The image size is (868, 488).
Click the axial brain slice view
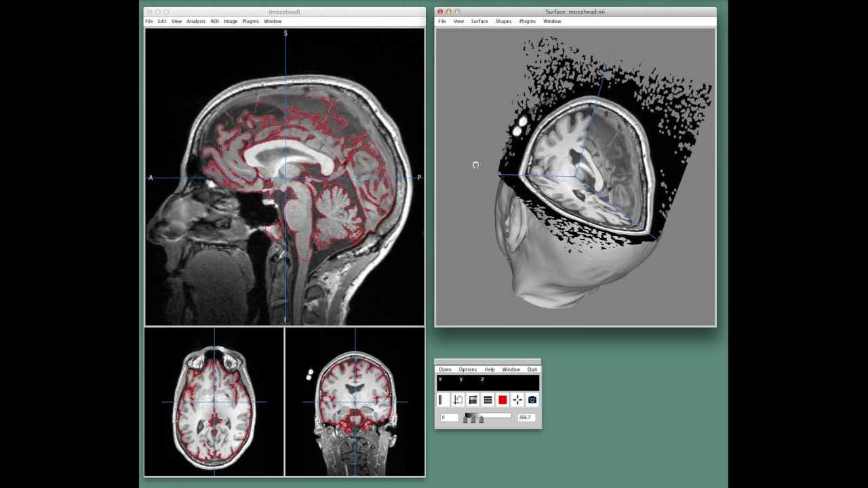click(214, 402)
